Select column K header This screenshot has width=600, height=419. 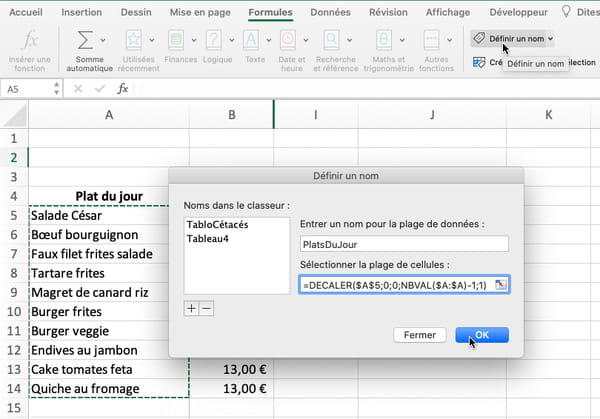(548, 115)
